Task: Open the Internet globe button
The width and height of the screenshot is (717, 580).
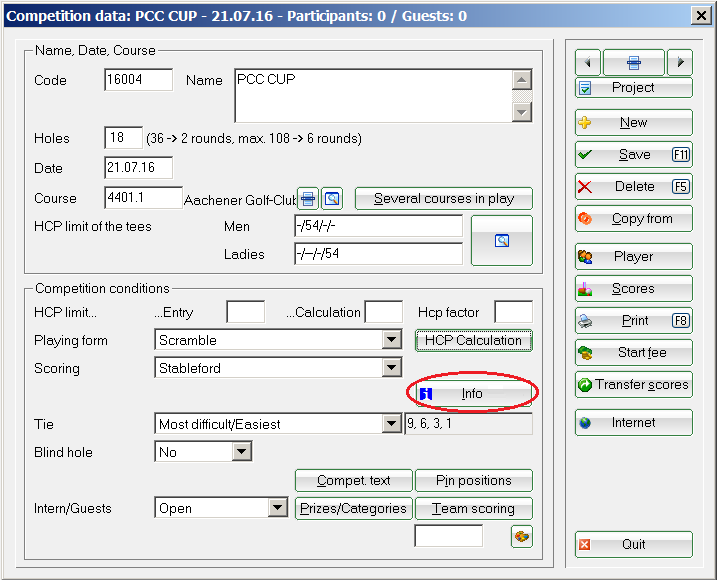Action: click(x=633, y=423)
